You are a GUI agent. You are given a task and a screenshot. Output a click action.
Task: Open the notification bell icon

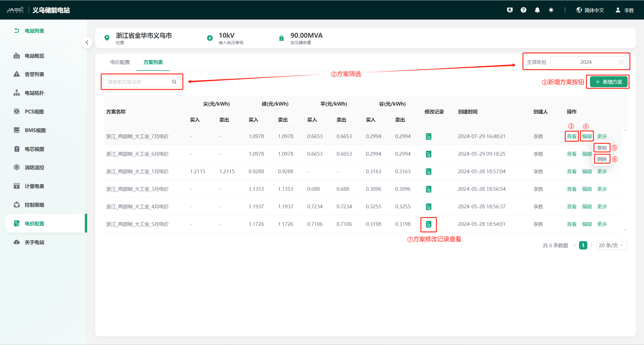point(537,10)
